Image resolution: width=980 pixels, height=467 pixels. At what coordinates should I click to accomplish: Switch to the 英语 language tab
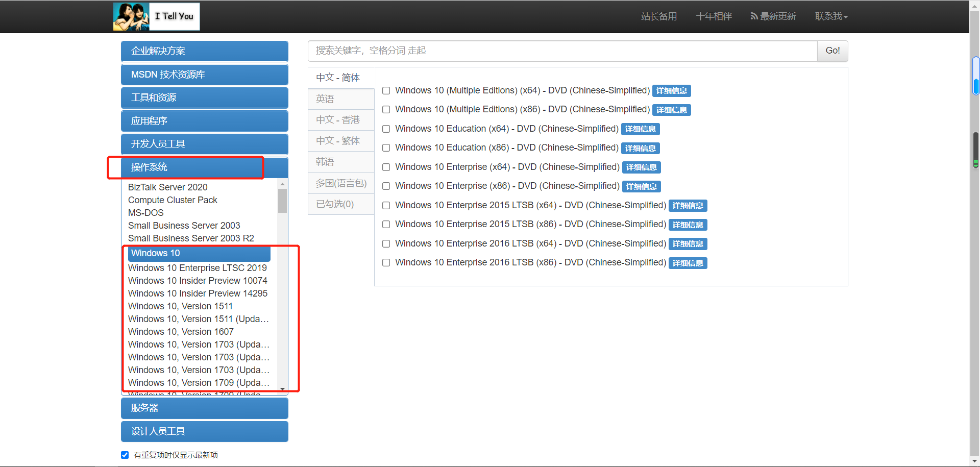[340, 99]
